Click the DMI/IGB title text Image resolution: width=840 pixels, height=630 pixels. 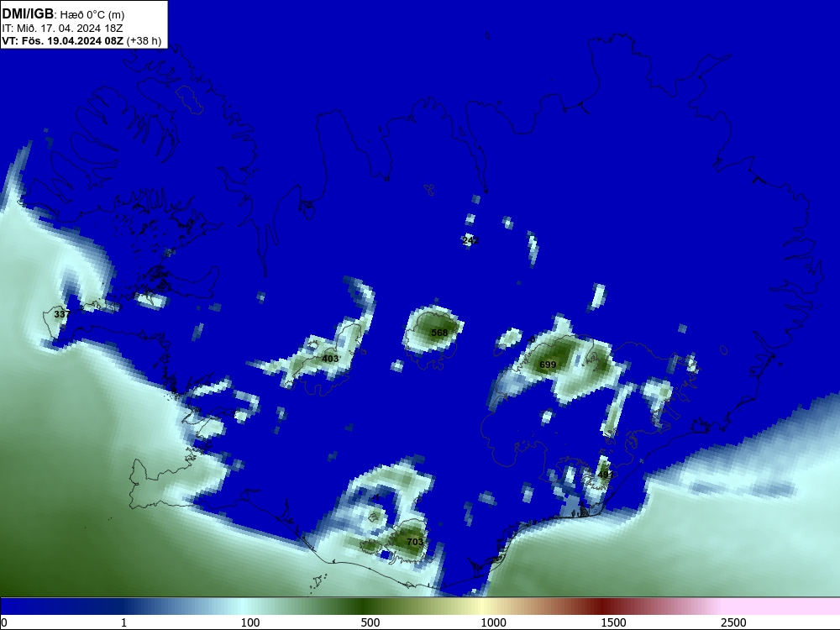click(x=28, y=14)
